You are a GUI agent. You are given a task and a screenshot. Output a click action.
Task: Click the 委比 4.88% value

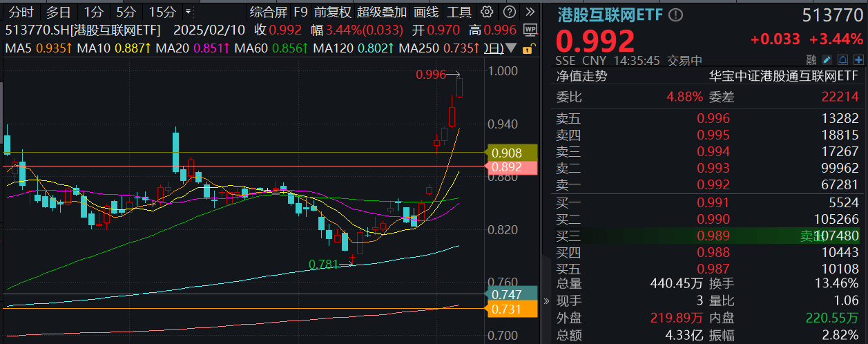tap(685, 97)
